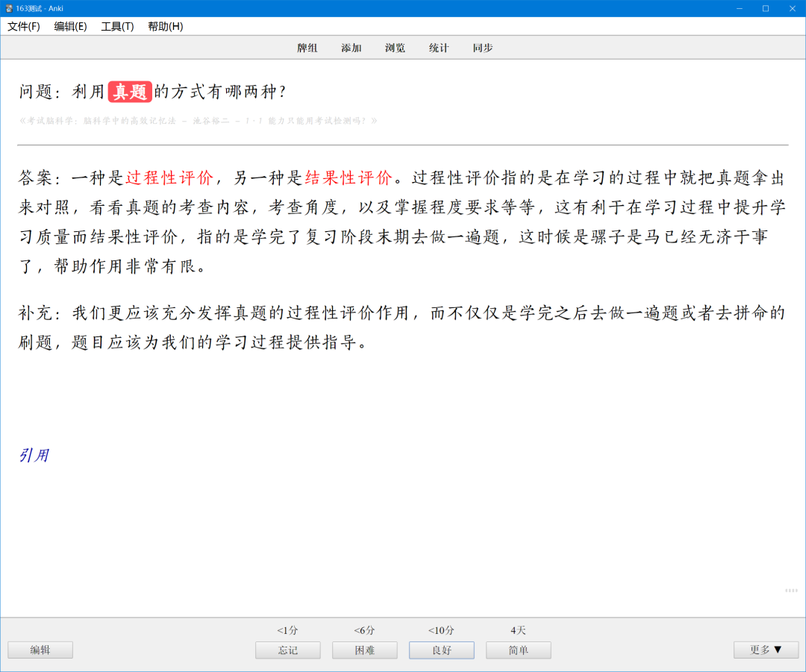The width and height of the screenshot is (806, 672).
Task: Click the grey book source line
Action: [199, 121]
